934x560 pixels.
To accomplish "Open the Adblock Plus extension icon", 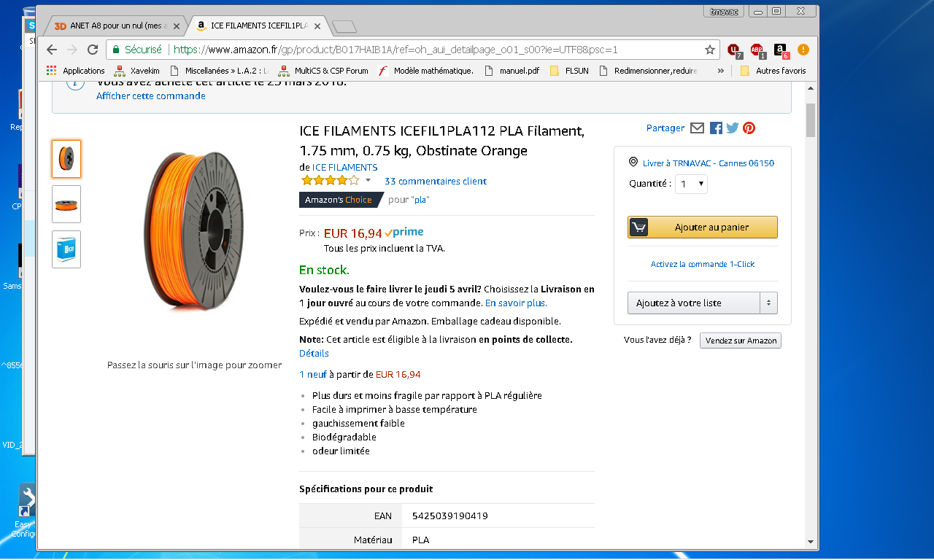I will pos(757,50).
